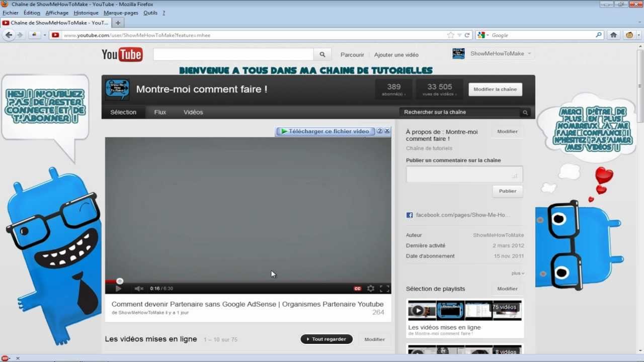
Task: Click the magnifier in Rechercher sur la chaîne
Action: (525, 113)
